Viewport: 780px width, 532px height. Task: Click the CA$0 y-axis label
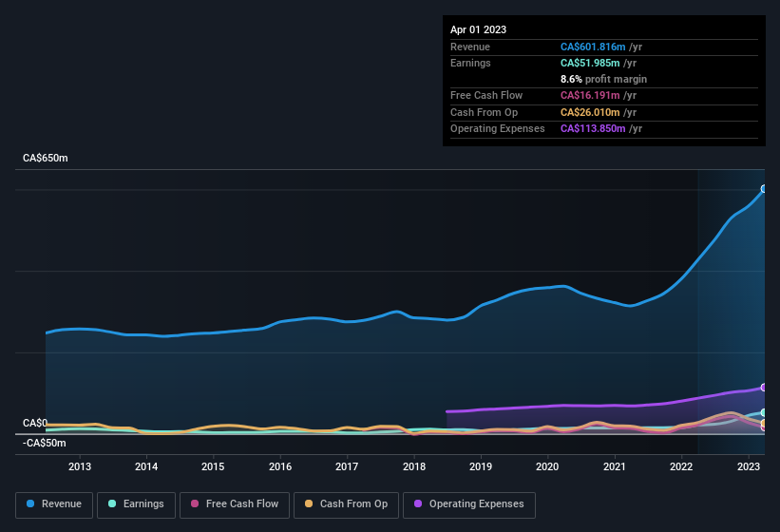point(35,423)
